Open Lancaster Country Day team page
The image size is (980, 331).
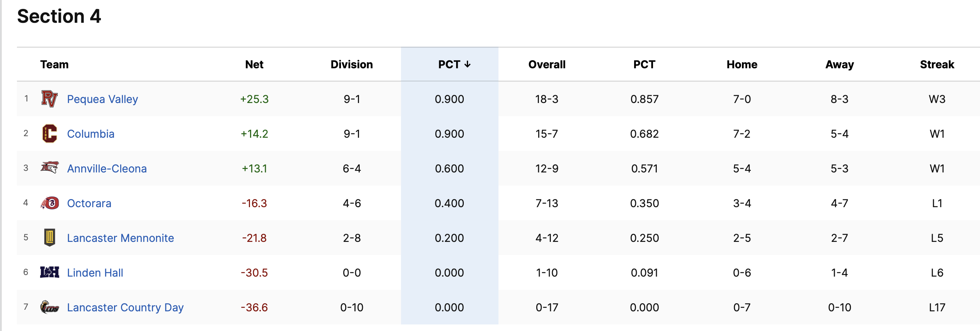(125, 307)
